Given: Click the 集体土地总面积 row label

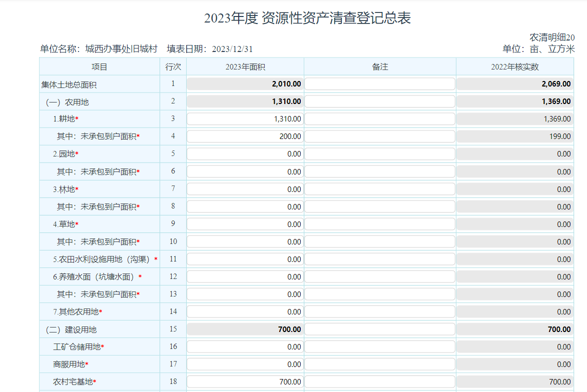Looking at the screenshot, I should click(69, 85).
